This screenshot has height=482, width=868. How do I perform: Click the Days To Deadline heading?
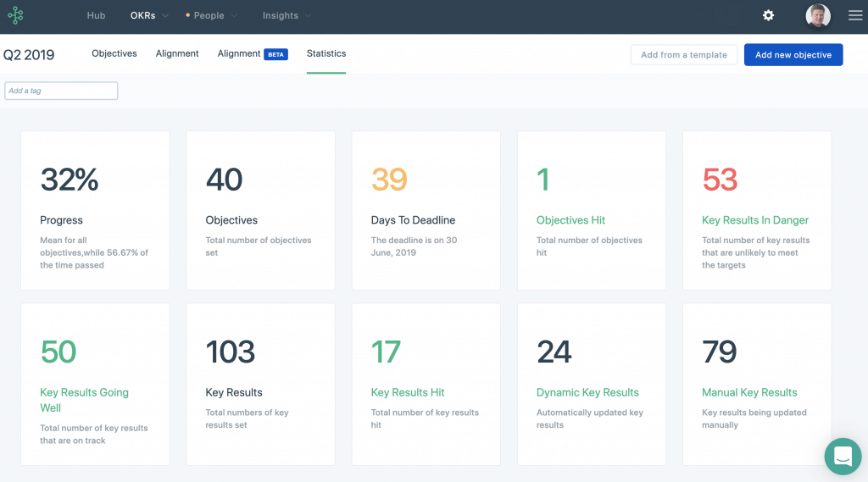pyautogui.click(x=413, y=220)
